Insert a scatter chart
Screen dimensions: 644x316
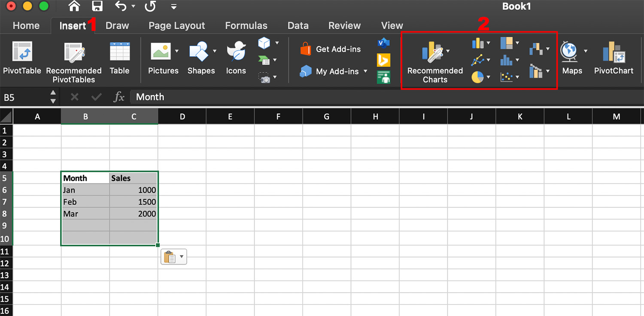[x=507, y=76]
